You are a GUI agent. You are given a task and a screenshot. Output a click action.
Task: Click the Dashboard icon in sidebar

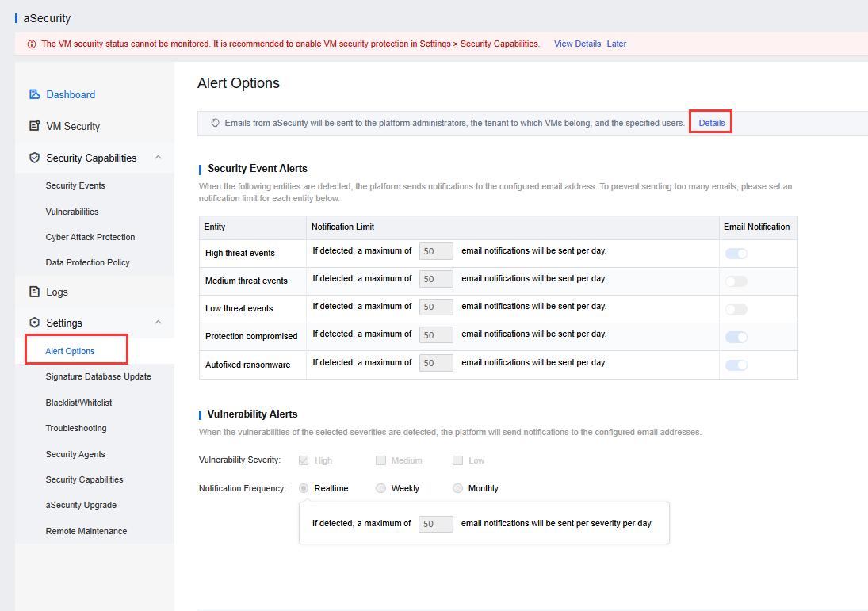point(34,94)
